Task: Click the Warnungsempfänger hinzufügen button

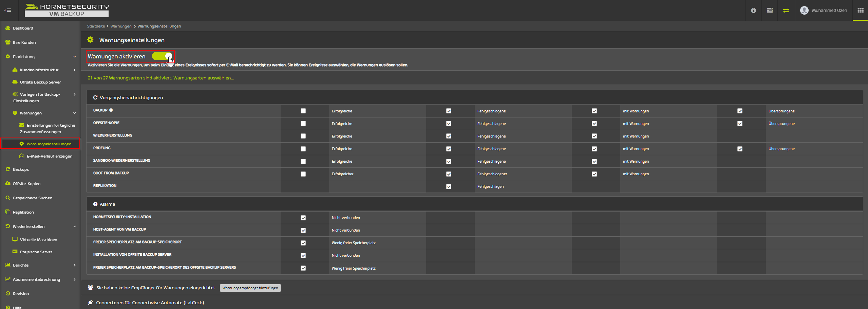Action: 250,288
